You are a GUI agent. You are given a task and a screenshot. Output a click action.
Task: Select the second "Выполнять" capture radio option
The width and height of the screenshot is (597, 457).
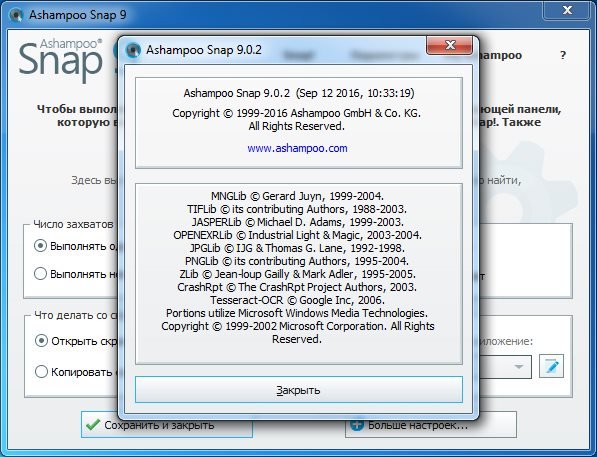tap(40, 273)
